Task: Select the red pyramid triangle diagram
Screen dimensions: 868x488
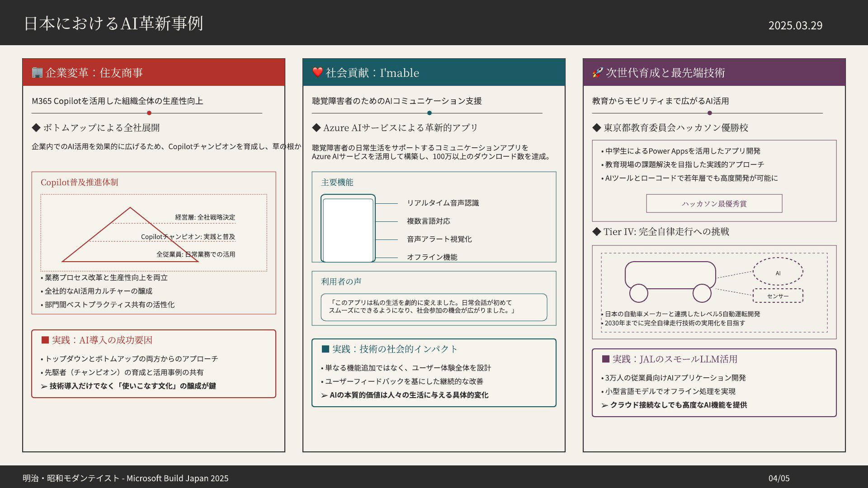Action: [x=130, y=235]
